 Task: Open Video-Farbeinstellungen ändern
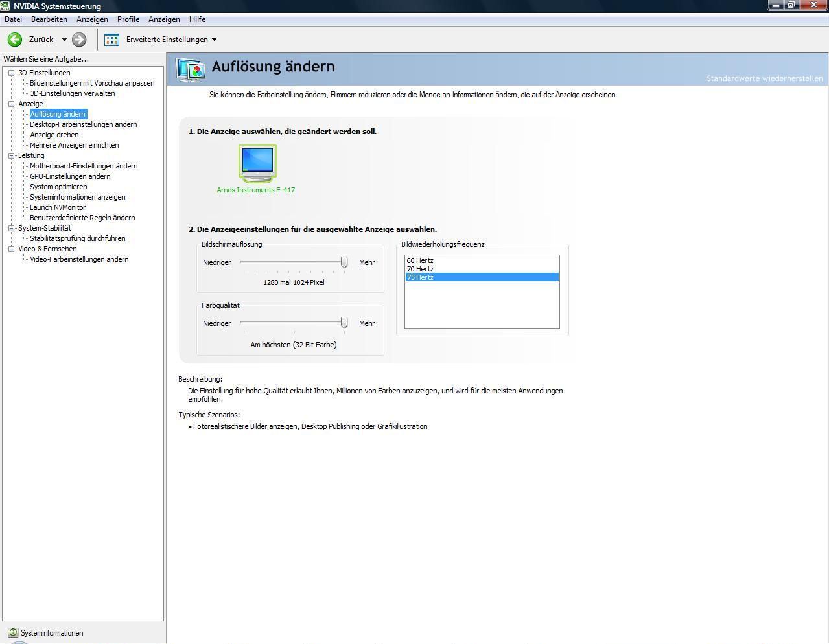tap(79, 259)
